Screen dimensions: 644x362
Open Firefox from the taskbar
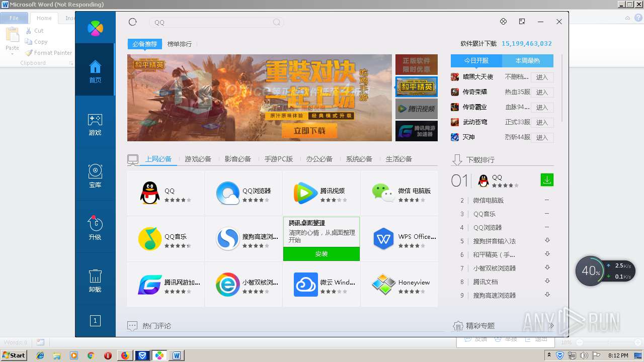[125, 355]
